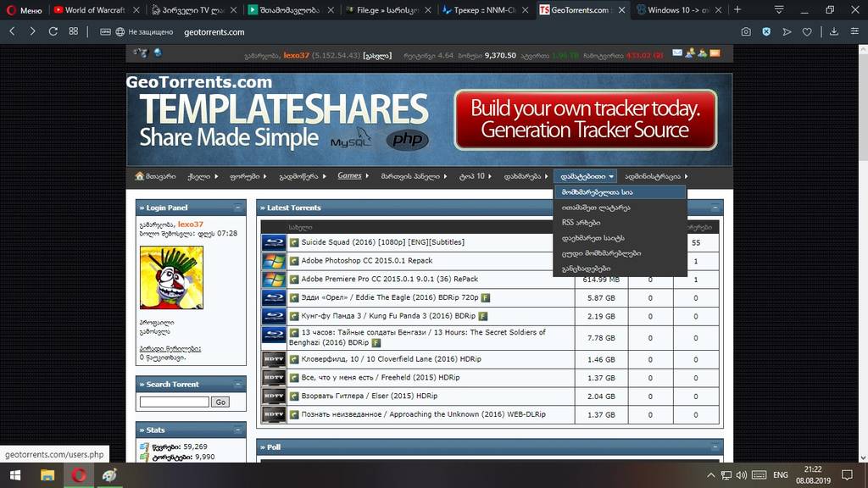Click the green F badge after Eddie The Eagle

coord(486,297)
